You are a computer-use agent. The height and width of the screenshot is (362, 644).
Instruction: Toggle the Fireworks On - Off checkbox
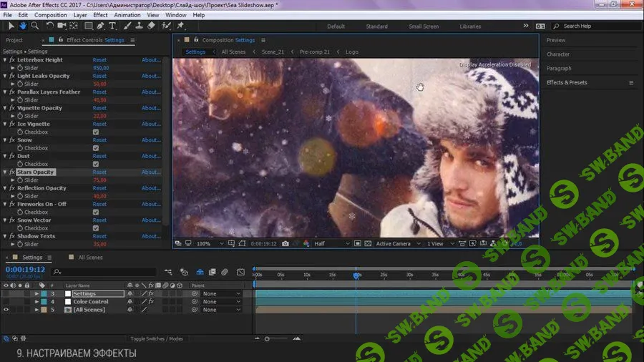96,212
